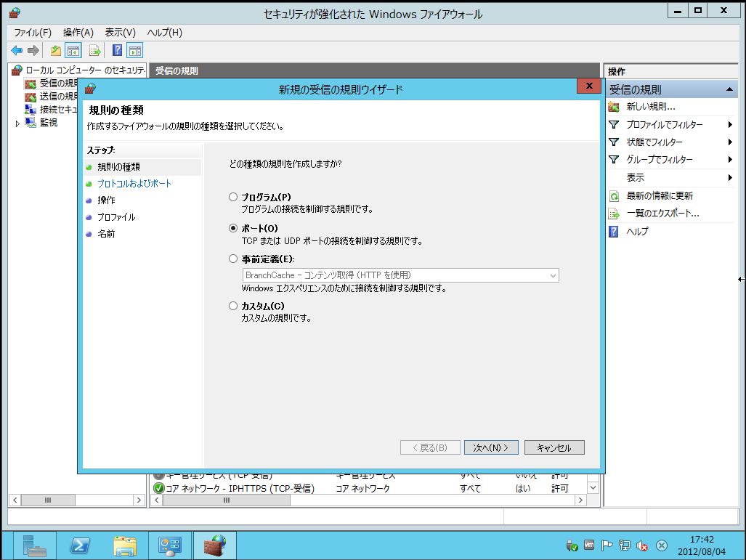This screenshot has height=560, width=746.
Task: Click the export icon beside 一覧のエクスポート
Action: [614, 214]
